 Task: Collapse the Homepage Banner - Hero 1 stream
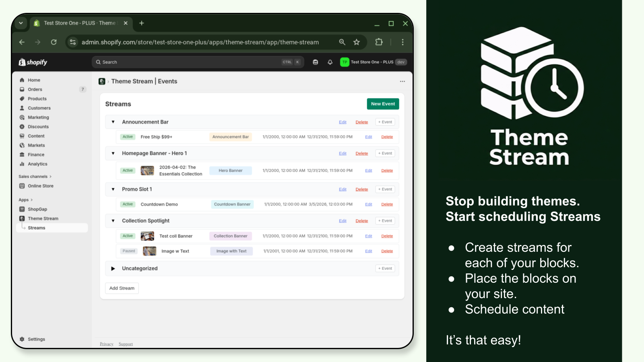(x=113, y=153)
